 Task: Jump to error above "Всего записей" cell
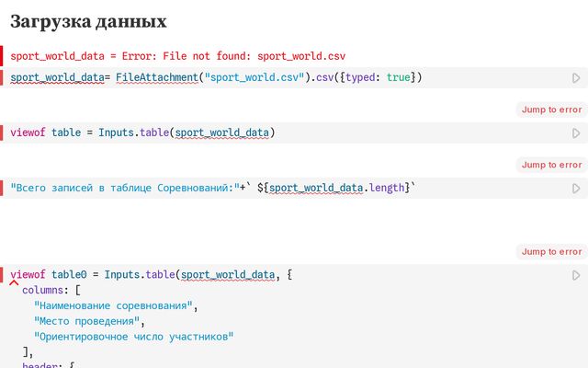551,165
